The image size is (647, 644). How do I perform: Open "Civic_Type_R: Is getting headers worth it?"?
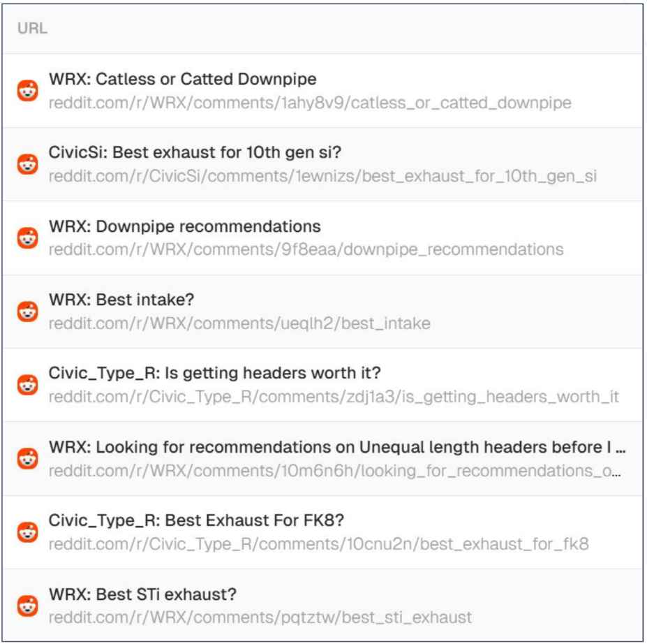(x=214, y=373)
